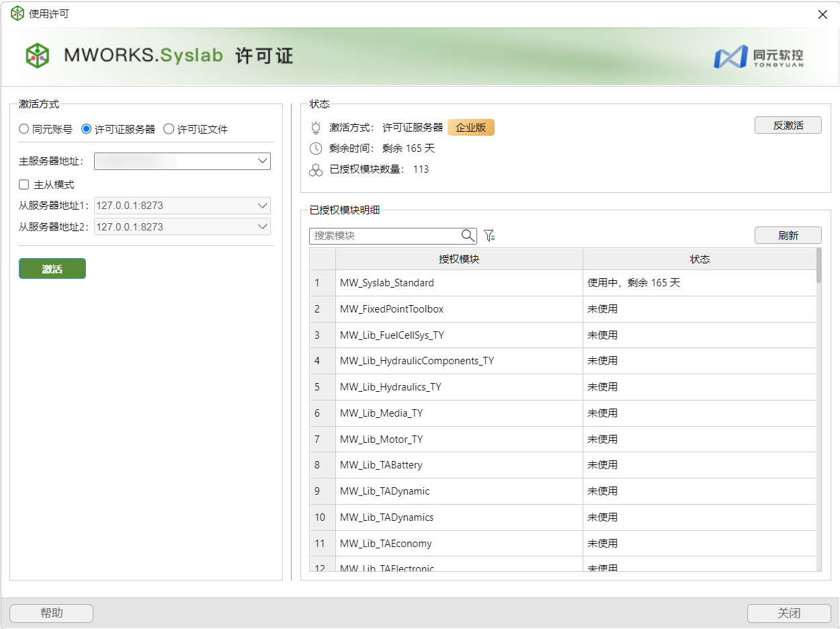The image size is (840, 629).
Task: Click the authorized modules count icon
Action: click(316, 170)
